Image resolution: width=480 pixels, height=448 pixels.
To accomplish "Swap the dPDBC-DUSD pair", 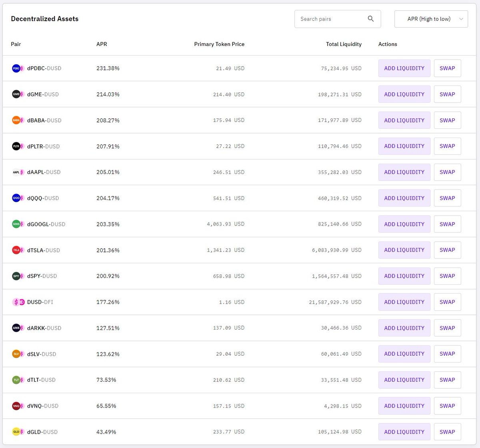I will [x=447, y=68].
